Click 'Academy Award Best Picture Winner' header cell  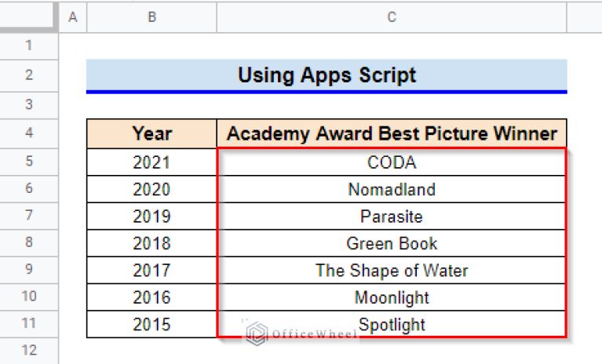point(392,133)
